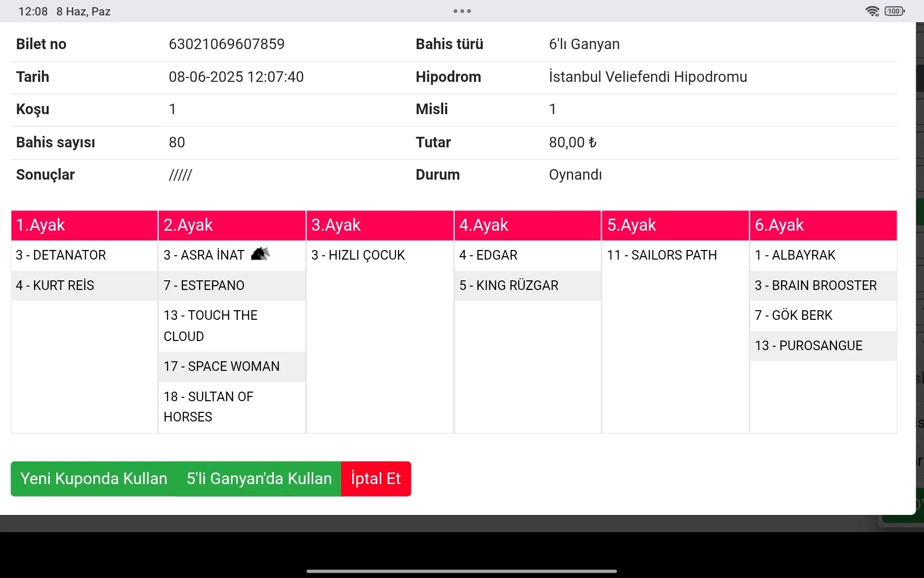Screen dimensions: 924x578
Task: Click the 3 - DETANATOR entry
Action: (x=61, y=255)
